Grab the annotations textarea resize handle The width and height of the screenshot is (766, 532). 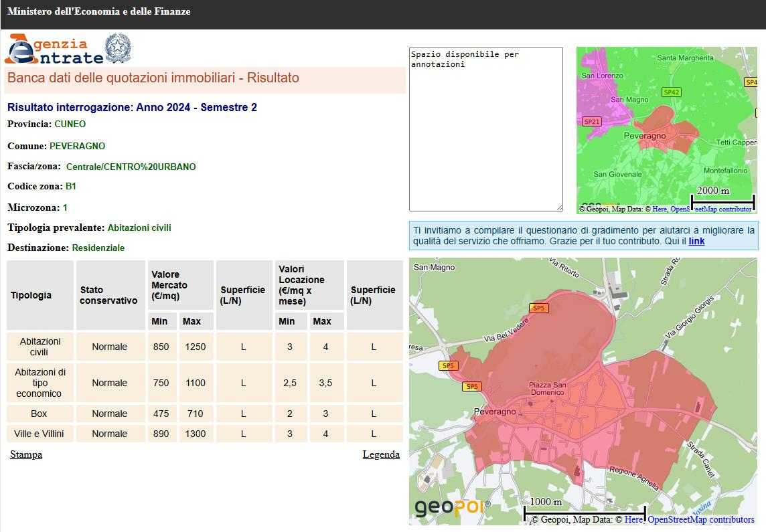(x=559, y=207)
